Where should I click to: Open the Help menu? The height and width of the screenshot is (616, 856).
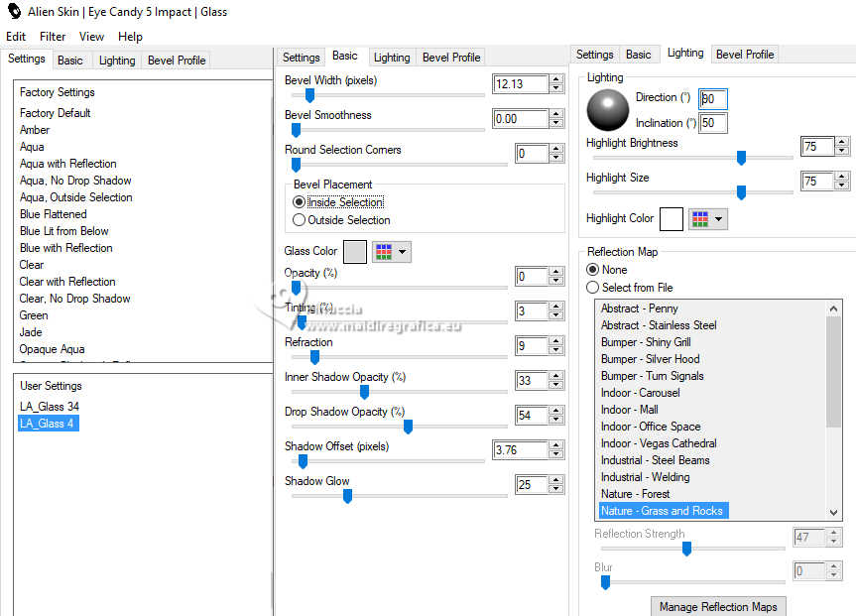(130, 37)
